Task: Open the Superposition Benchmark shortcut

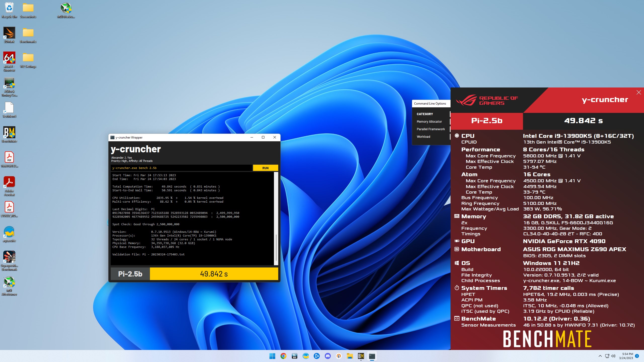Action: 9,261
